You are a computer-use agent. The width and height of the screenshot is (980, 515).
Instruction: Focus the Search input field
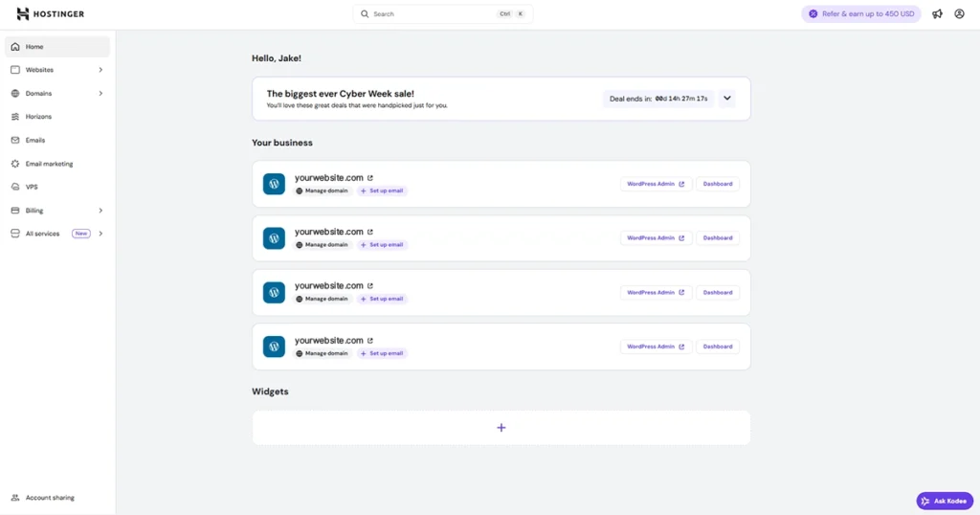443,13
